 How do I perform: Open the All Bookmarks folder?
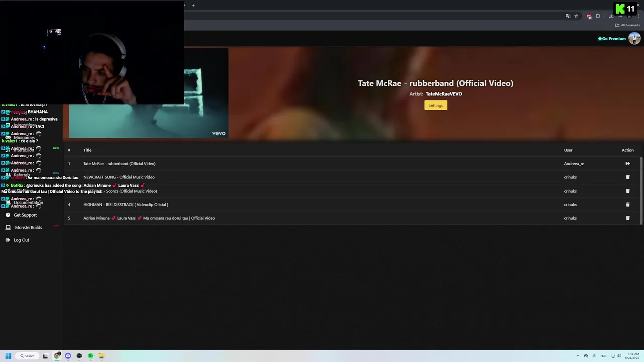[628, 25]
